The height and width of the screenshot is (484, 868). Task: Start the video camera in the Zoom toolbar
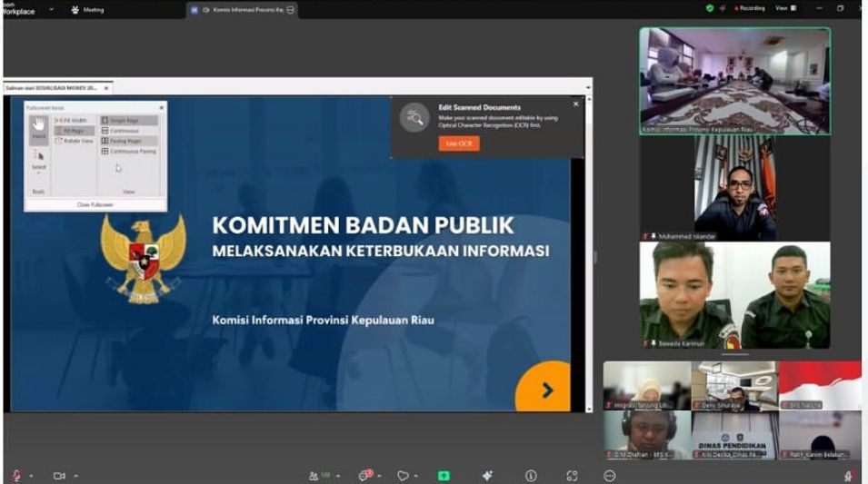point(59,476)
